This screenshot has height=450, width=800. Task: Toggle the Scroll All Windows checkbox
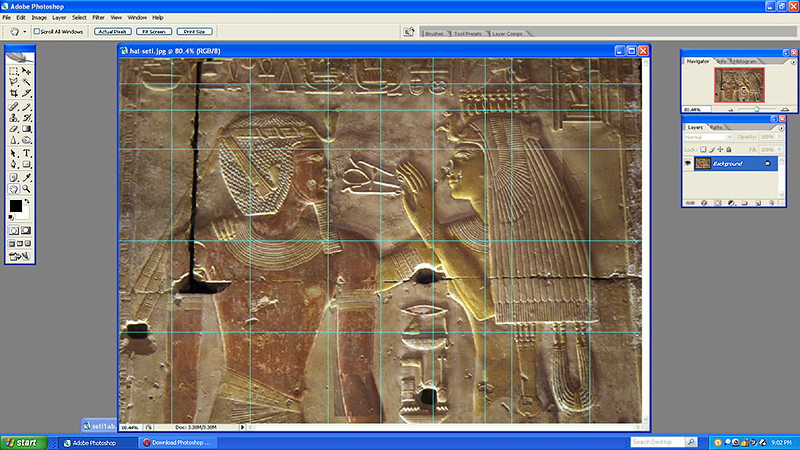tap(37, 31)
